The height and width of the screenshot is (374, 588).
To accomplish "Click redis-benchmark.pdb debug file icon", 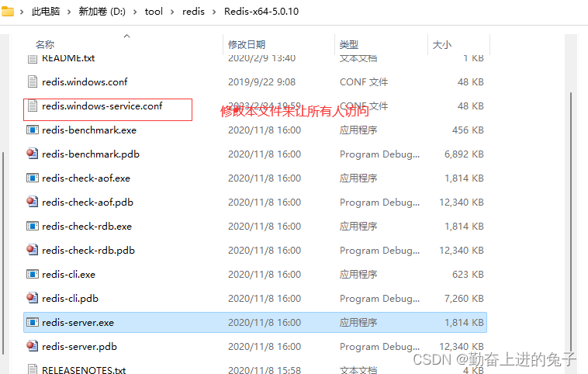I will (33, 154).
